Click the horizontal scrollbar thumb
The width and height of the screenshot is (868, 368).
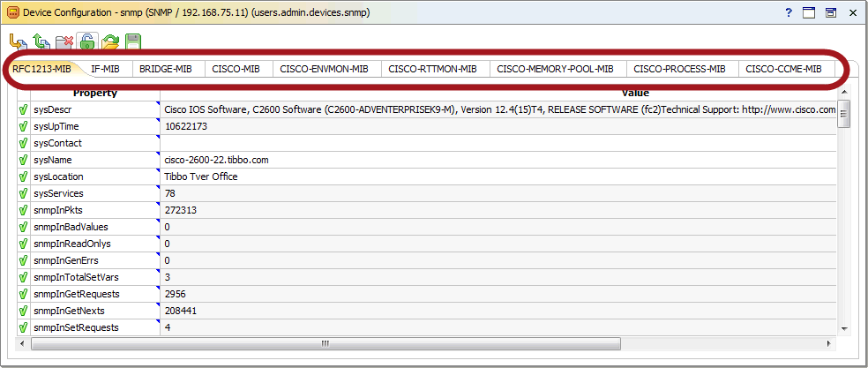click(325, 343)
